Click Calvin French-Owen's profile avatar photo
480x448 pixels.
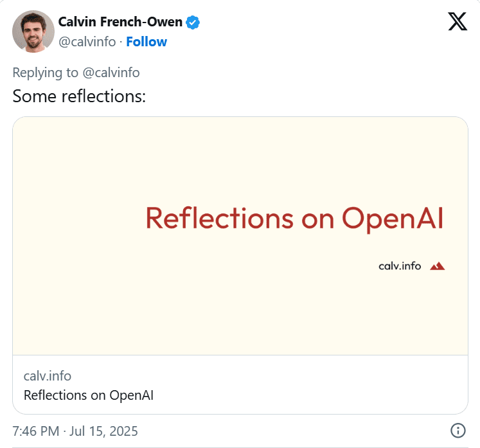pos(33,31)
